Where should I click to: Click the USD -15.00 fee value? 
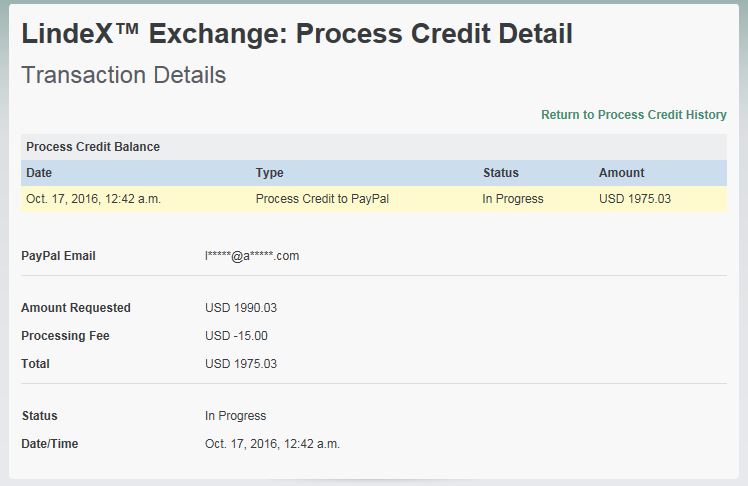(236, 336)
